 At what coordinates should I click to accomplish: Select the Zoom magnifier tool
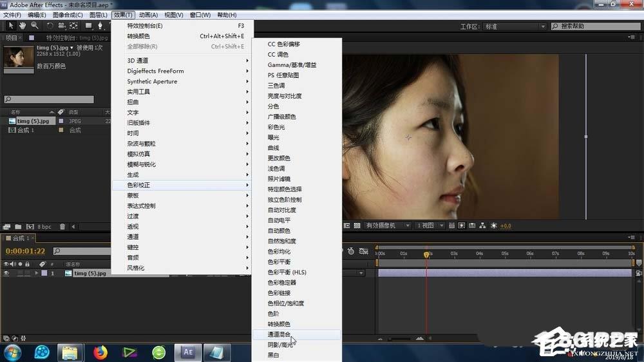(x=35, y=26)
